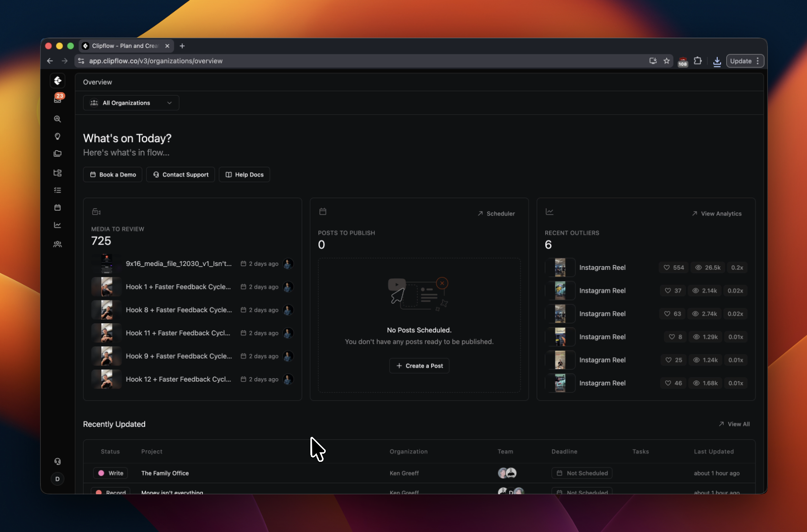Screen dimensions: 807x532
Task: Open the search magnifier sidebar icon
Action: 57,119
